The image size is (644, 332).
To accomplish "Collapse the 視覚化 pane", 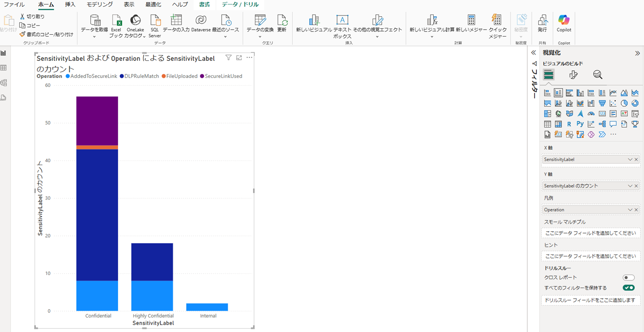I will tap(637, 53).
